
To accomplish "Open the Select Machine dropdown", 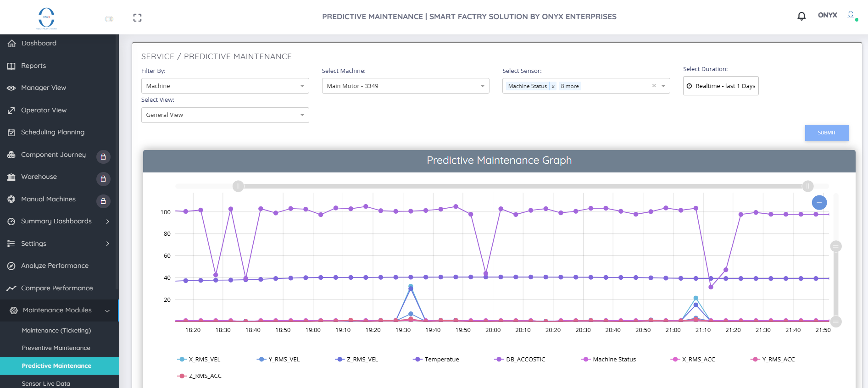I will [x=406, y=86].
